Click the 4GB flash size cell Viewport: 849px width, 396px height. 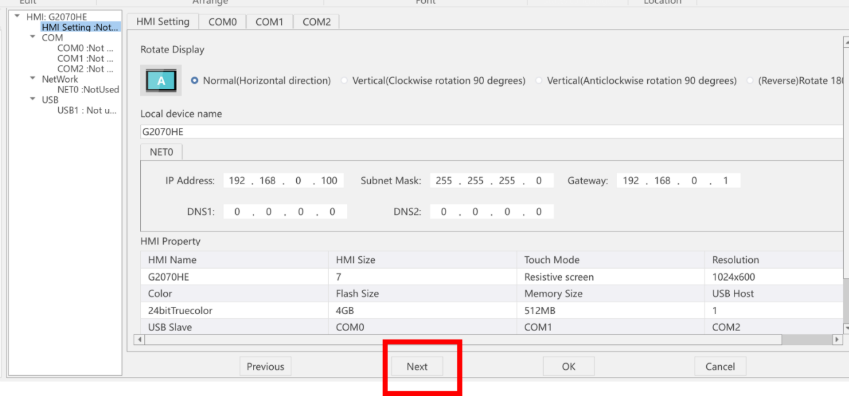423,311
